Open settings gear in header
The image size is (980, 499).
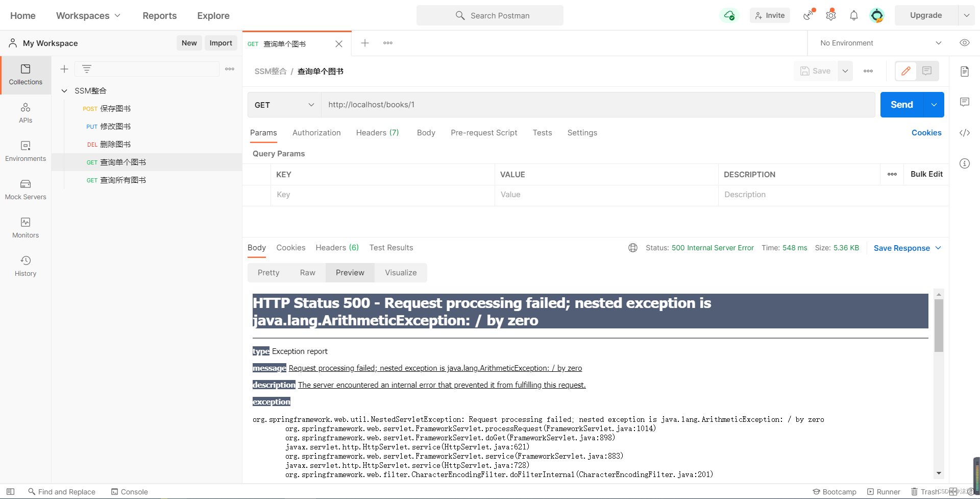(x=831, y=16)
